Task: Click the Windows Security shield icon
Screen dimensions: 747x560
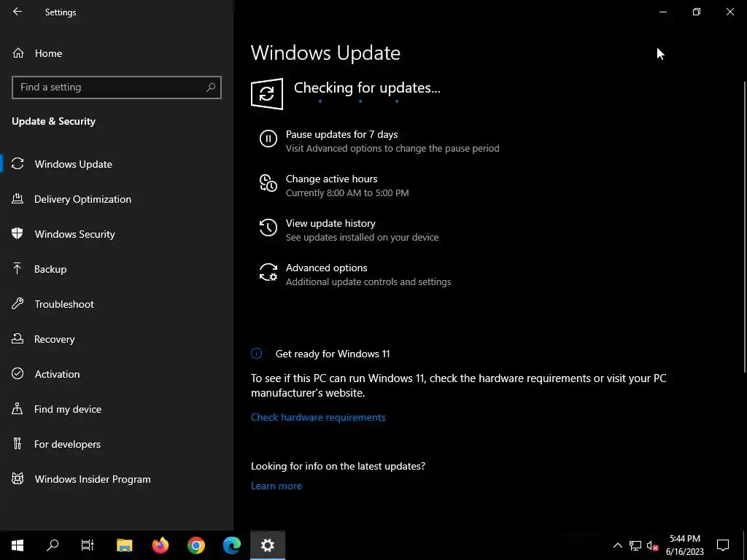Action: (x=18, y=233)
